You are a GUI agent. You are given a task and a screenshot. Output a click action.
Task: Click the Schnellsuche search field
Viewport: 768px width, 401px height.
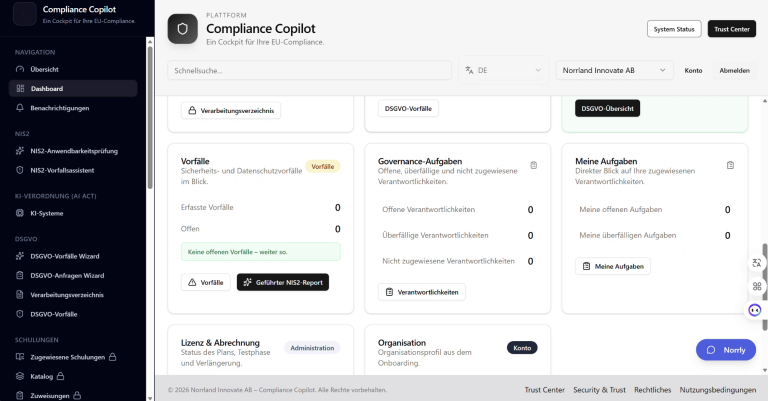coord(309,71)
